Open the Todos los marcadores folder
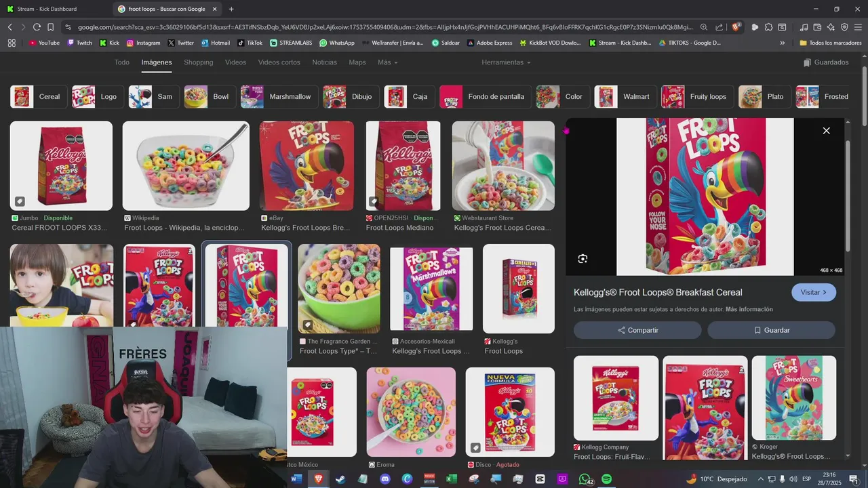Image resolution: width=868 pixels, height=488 pixels. [x=830, y=43]
